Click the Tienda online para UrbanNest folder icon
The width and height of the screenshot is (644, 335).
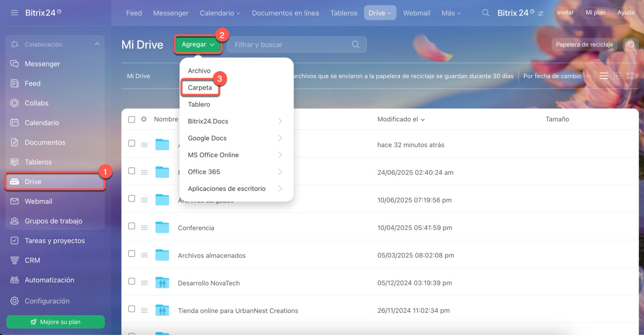click(x=162, y=310)
